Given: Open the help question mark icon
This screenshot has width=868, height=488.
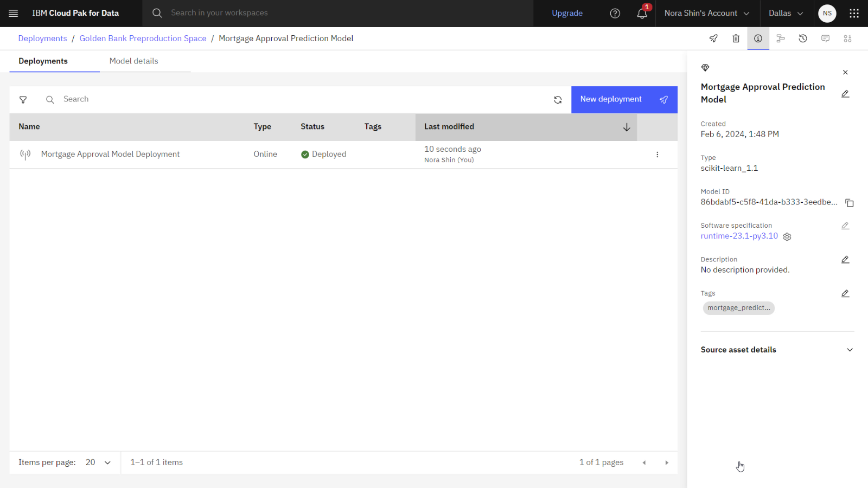Looking at the screenshot, I should coord(615,14).
